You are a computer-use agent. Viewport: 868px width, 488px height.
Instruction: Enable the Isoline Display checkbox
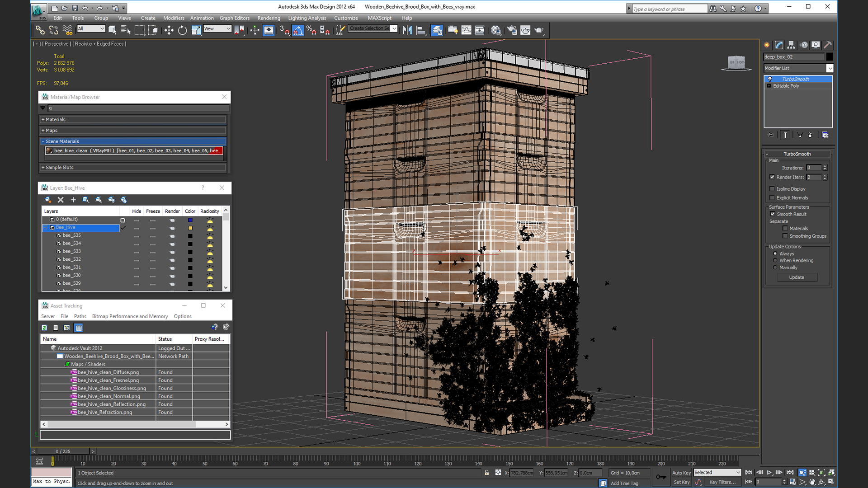tap(772, 189)
